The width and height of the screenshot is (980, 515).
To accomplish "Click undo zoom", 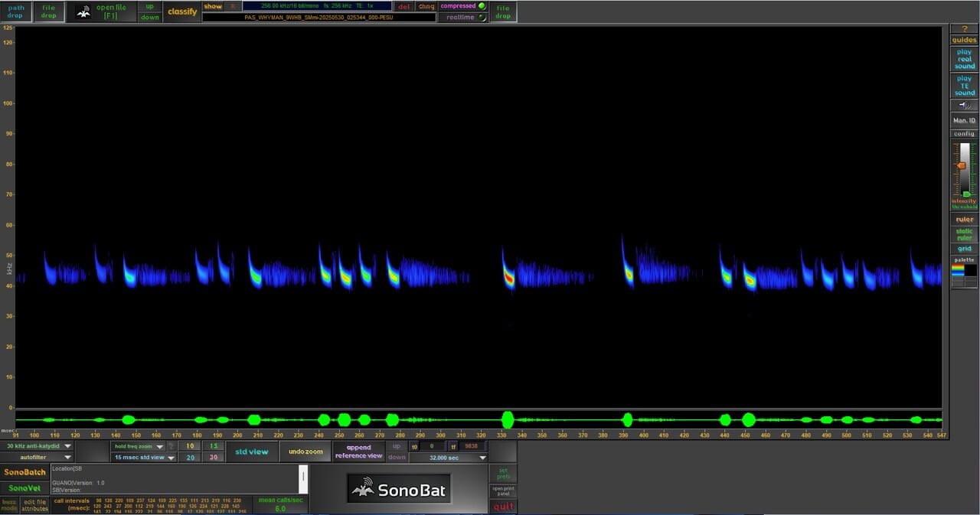I will coord(305,451).
